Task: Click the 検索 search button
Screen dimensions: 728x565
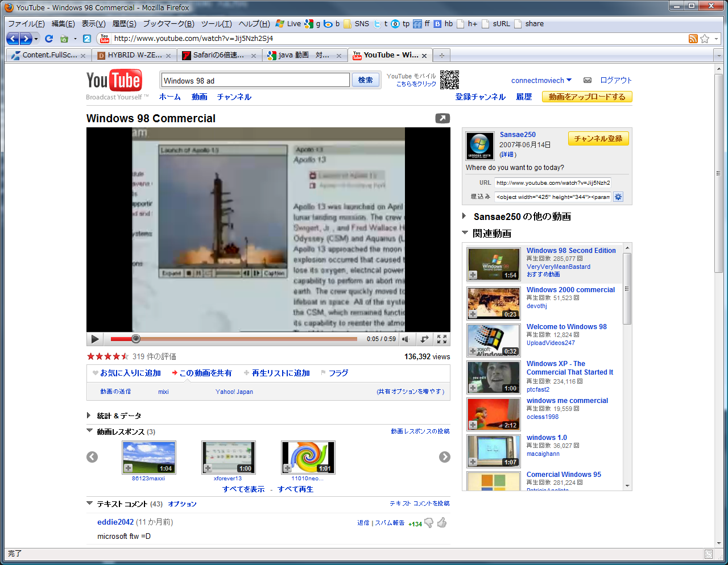Action: tap(366, 80)
